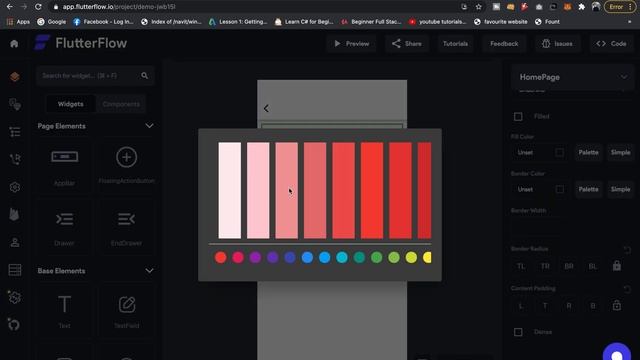Open the HomePage dropdown
Image resolution: width=640 pixels, height=360 pixels.
point(572,77)
